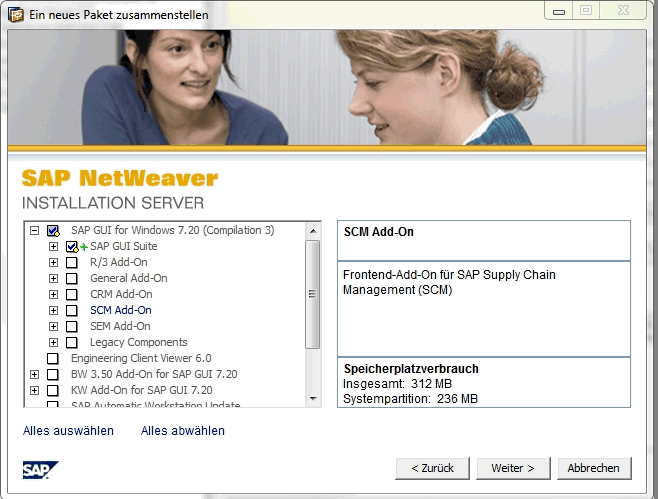Uncheck the SAP GUI Suite checkbox
Image resolution: width=658 pixels, height=499 pixels.
pos(72,247)
